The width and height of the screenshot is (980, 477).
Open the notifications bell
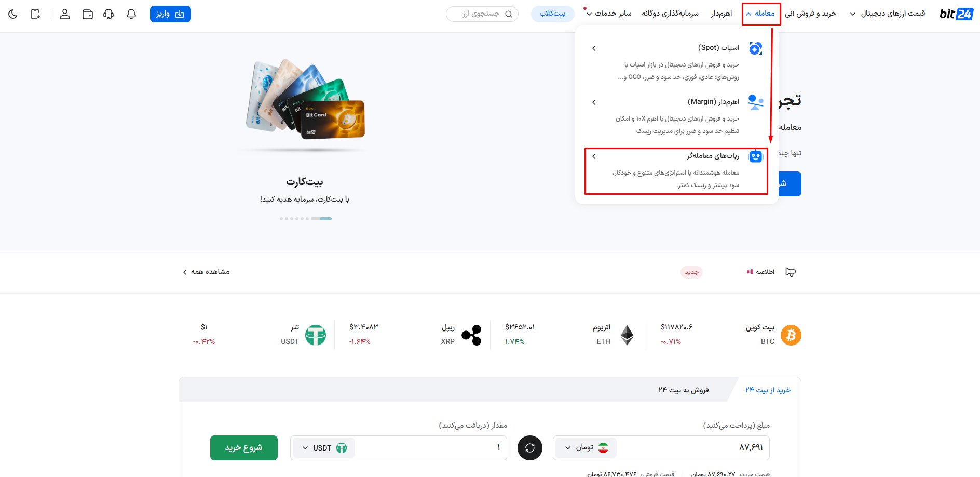(131, 14)
